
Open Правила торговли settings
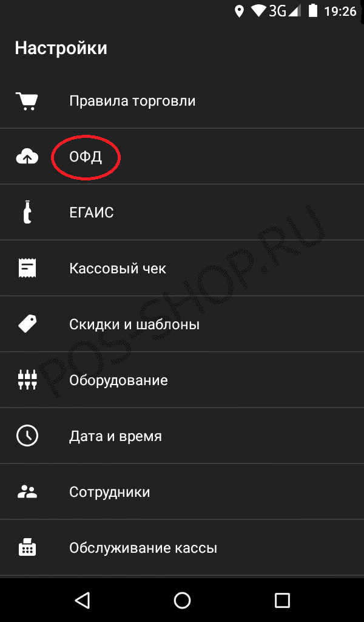pyautogui.click(x=182, y=100)
